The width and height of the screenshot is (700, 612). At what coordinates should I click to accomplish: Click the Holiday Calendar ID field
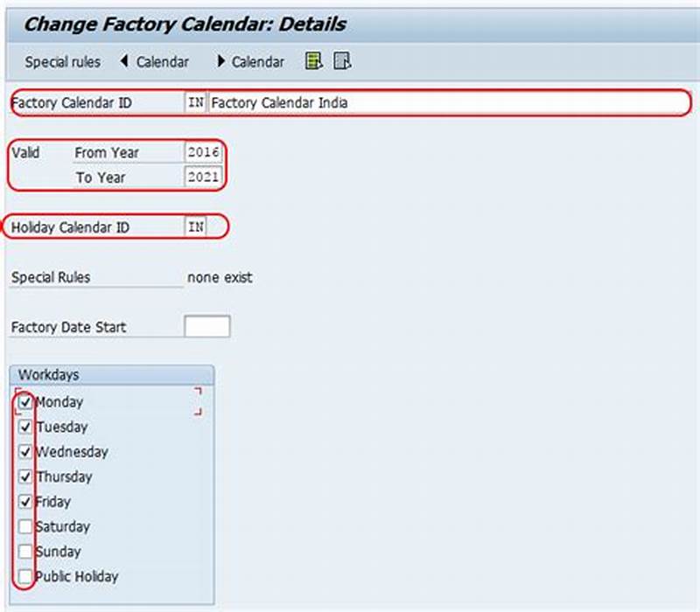pos(195,226)
